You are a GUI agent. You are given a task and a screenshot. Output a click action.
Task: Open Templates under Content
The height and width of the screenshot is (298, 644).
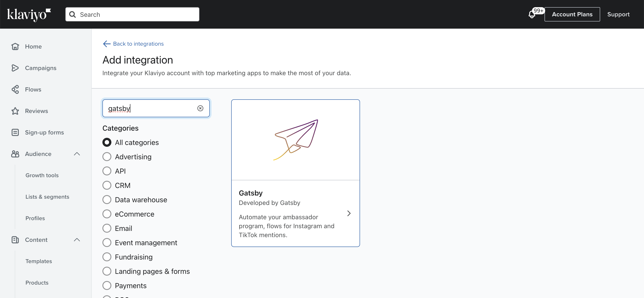pyautogui.click(x=39, y=261)
